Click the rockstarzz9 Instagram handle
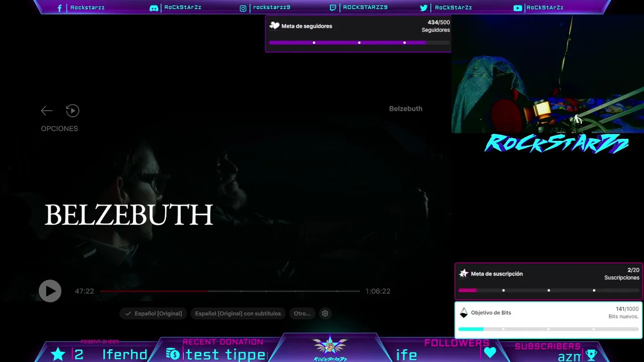644x362 pixels. pyautogui.click(x=272, y=8)
